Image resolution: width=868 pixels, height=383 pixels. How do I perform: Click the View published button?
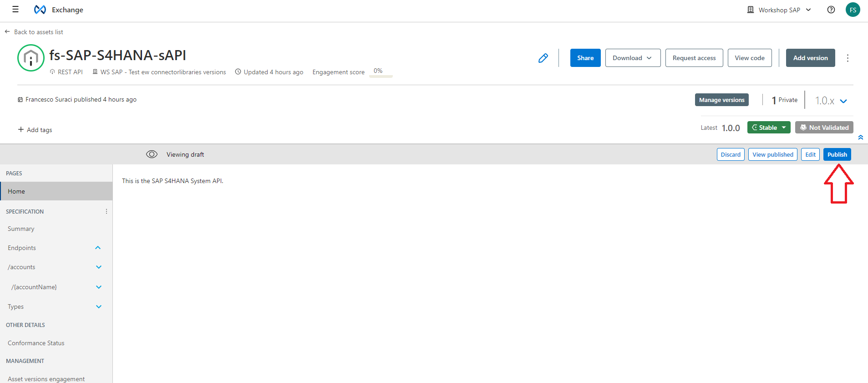click(773, 154)
